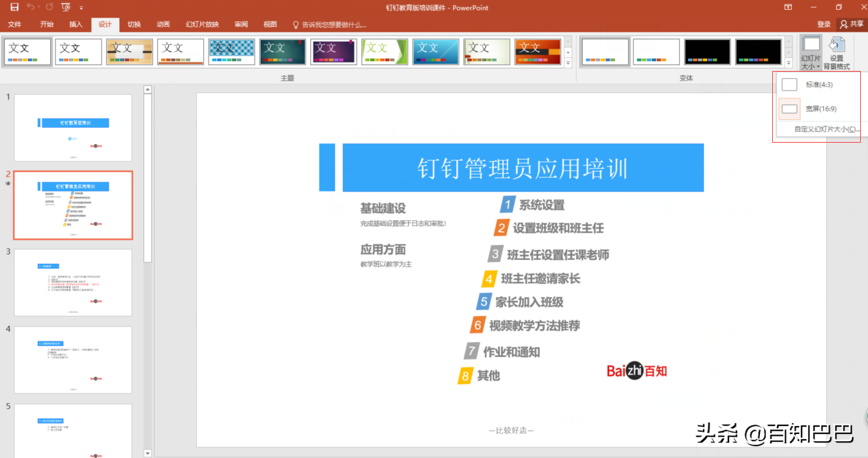The image size is (868, 458).
Task: Move the themes gallery down one row
Action: (x=568, y=52)
